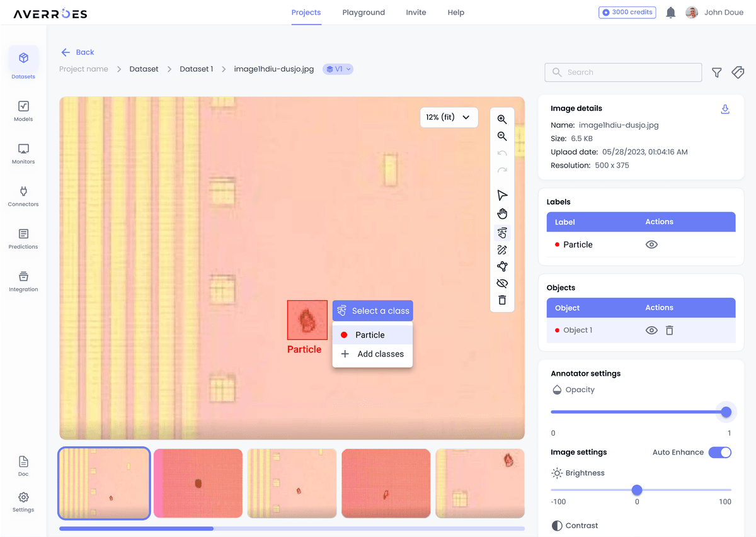Viewport: 756px width, 537px height.
Task: Disable Auto Enhance in Image settings
Action: (x=720, y=452)
